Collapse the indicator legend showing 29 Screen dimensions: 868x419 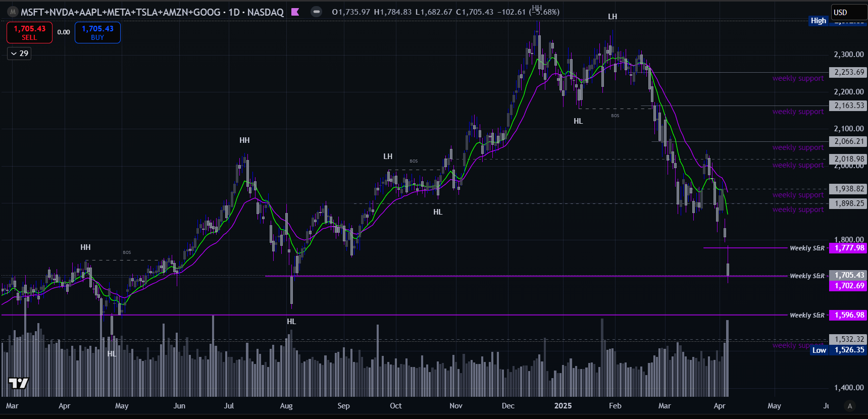pos(19,53)
